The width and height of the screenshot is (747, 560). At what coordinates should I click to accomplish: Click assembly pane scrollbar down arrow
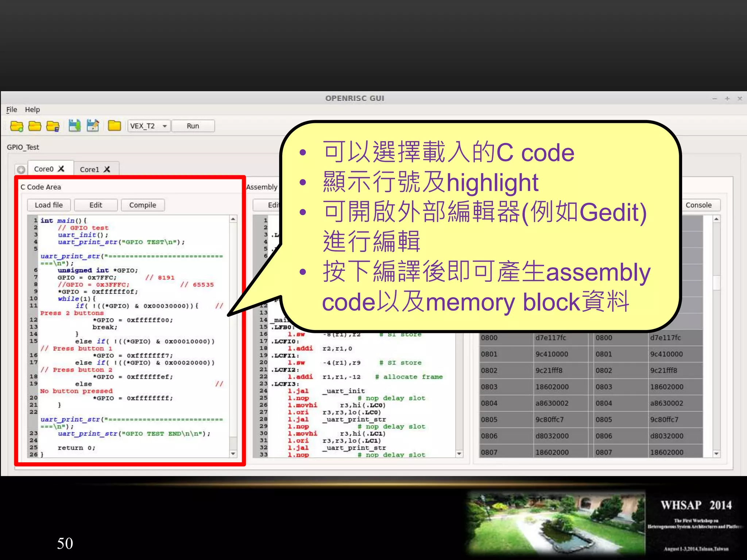(459, 454)
